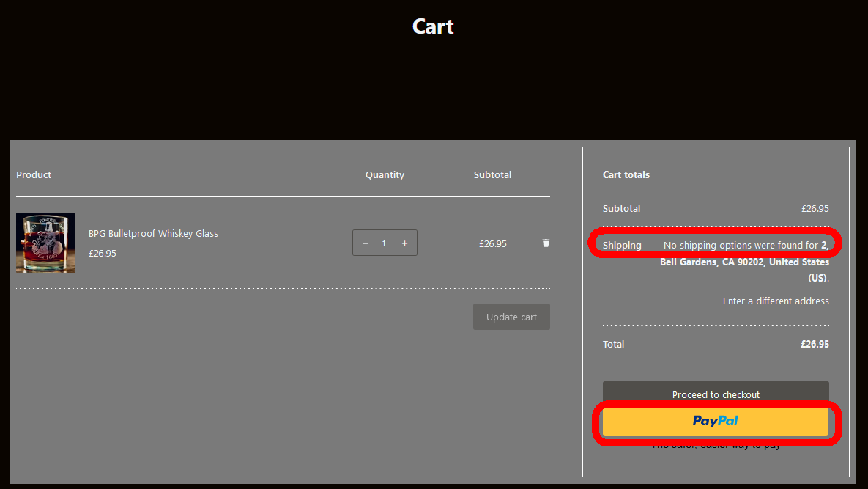Click the Cart page heading

click(433, 26)
